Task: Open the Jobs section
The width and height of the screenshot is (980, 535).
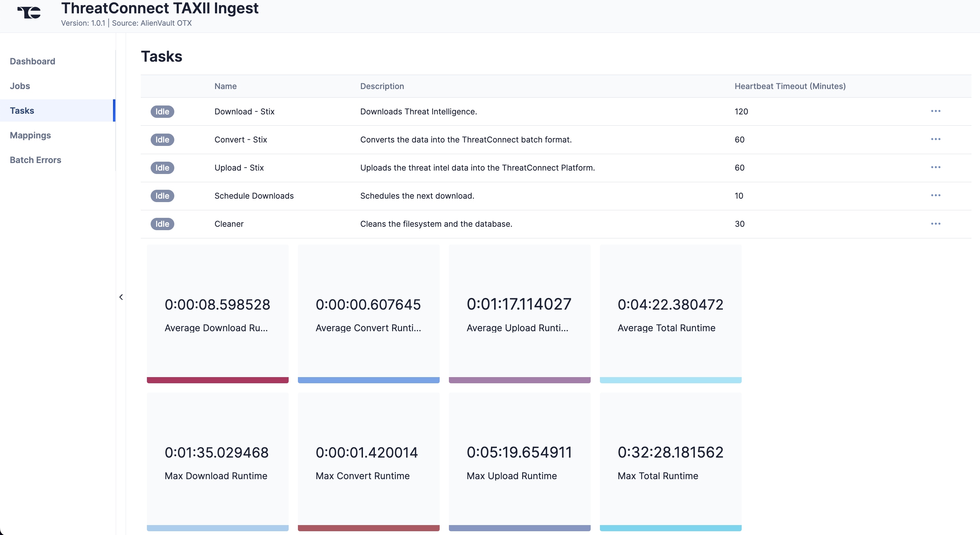Action: point(20,86)
